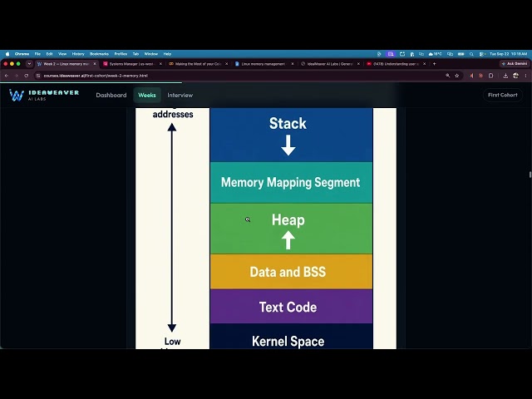Click the Heap block in diagram
Viewport: 532px width, 399px height.
291,229
